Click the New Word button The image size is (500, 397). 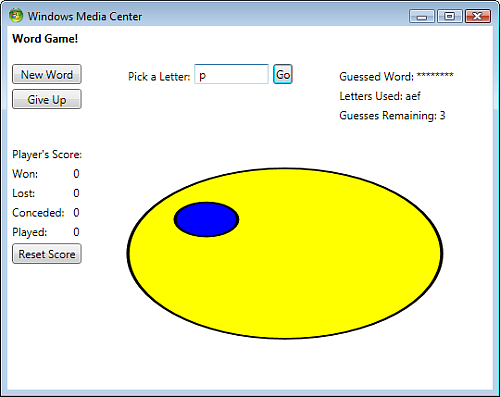tap(47, 74)
